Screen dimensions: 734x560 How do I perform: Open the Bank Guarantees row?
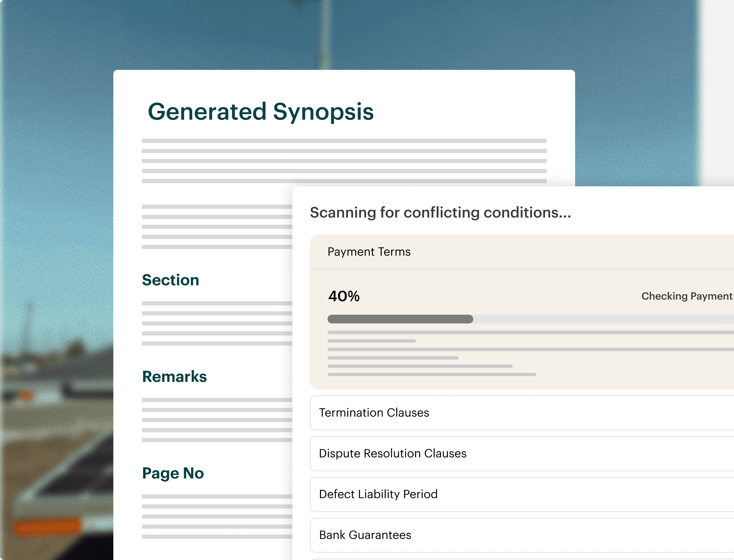point(522,535)
